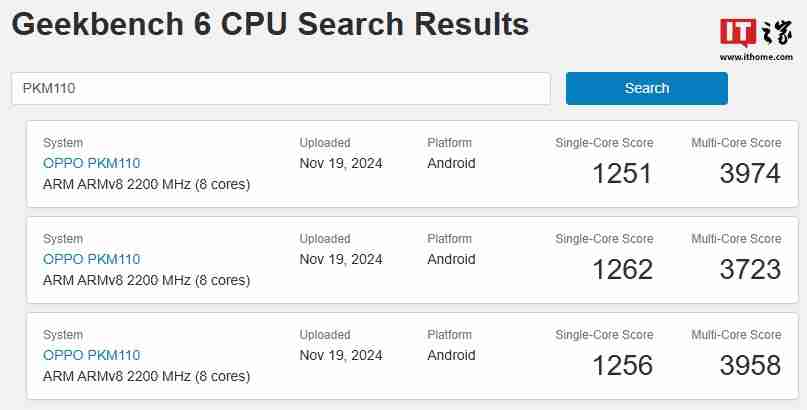Open the OPPO PKM110 result scoring 3974 multi-core
Screen dimensions: 807x410
pos(91,163)
